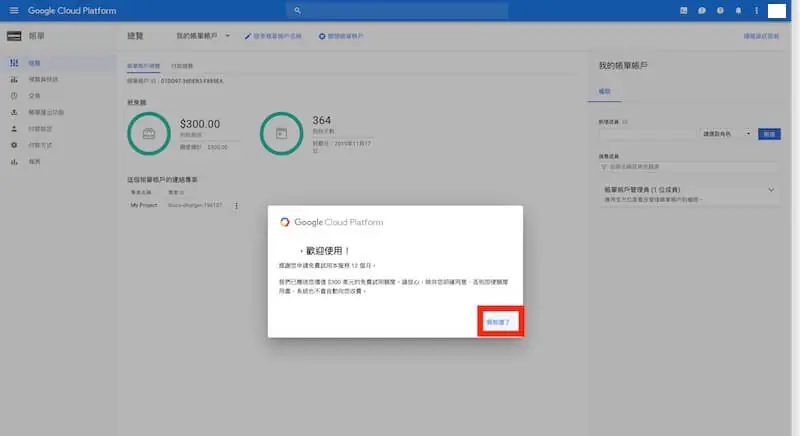Click the My Project row name
This screenshot has height=436, width=800.
144,205
